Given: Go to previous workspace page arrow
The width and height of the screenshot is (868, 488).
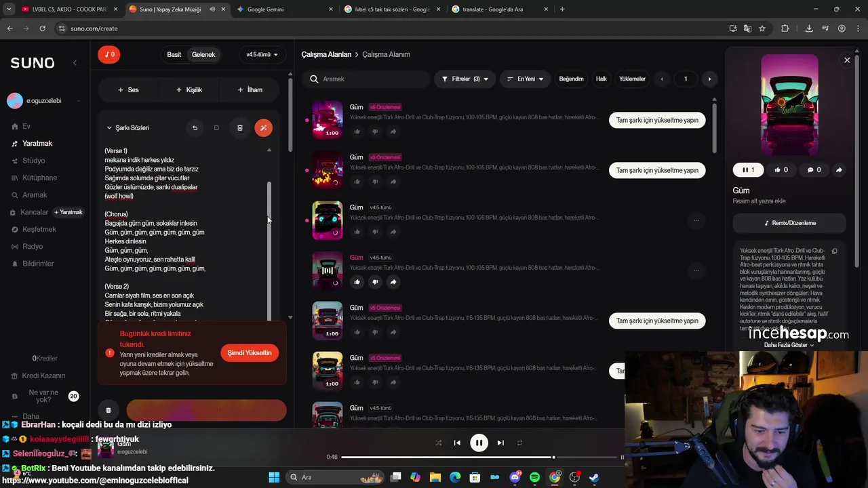Looking at the screenshot, I should [x=662, y=79].
